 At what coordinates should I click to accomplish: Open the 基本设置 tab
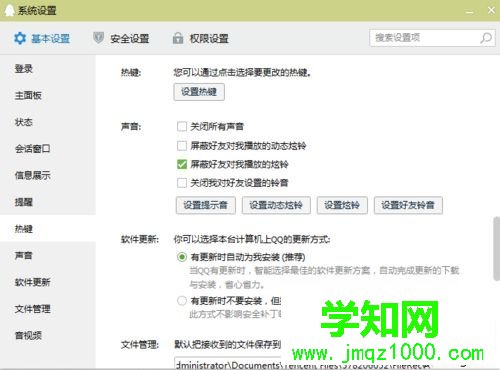coord(42,39)
